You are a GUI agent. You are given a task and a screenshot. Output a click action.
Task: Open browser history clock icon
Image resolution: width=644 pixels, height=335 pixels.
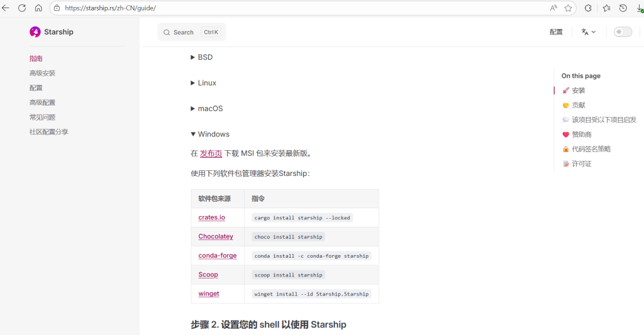(623, 8)
